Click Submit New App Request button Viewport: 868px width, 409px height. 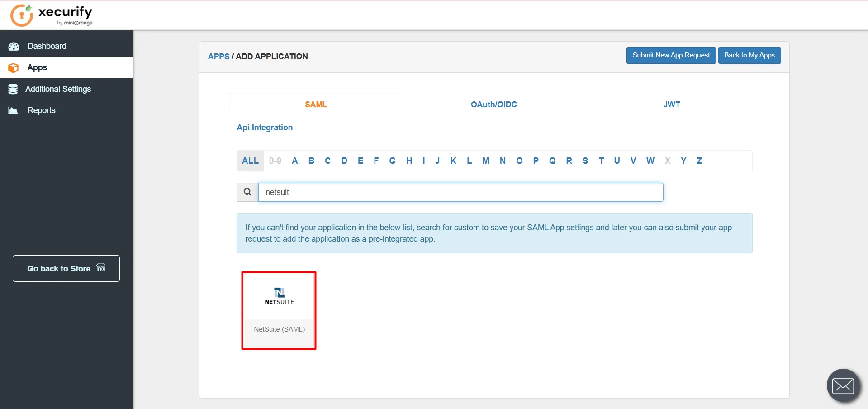(671, 55)
